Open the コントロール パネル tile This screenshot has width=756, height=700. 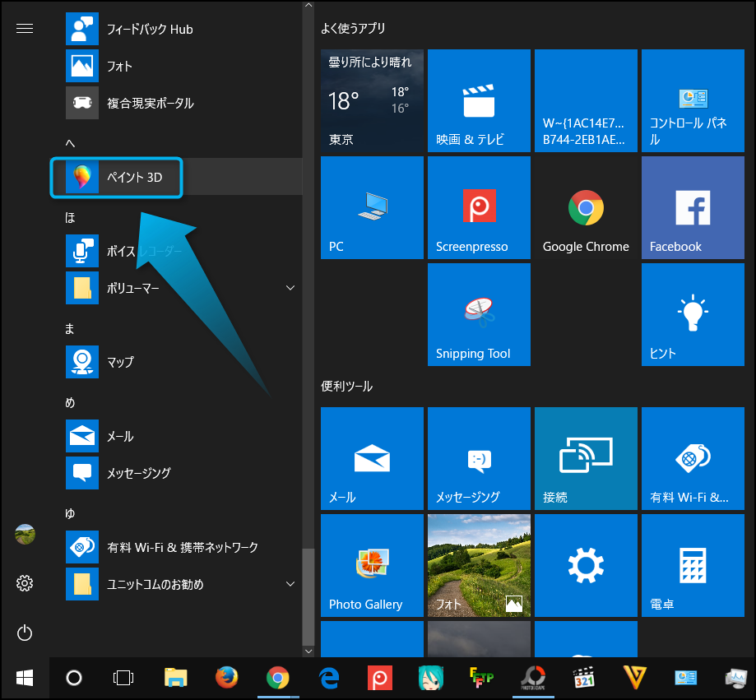click(693, 101)
